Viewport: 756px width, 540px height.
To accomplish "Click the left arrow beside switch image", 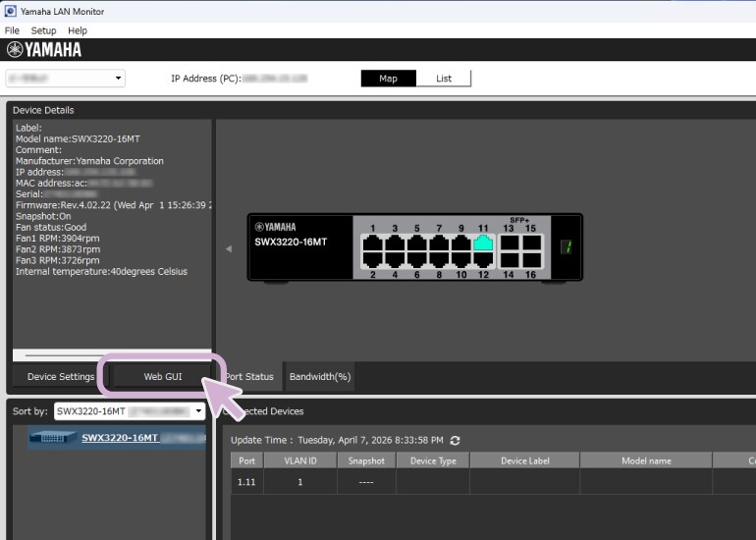I will (229, 248).
